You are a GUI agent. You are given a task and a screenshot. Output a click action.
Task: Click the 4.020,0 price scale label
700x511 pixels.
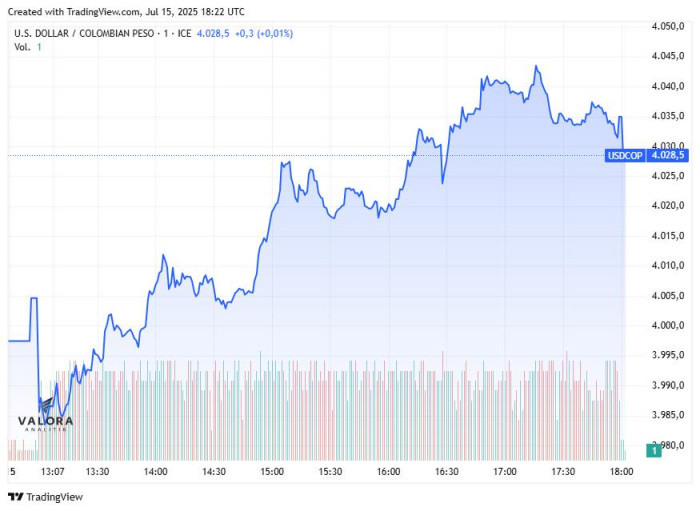click(x=666, y=206)
